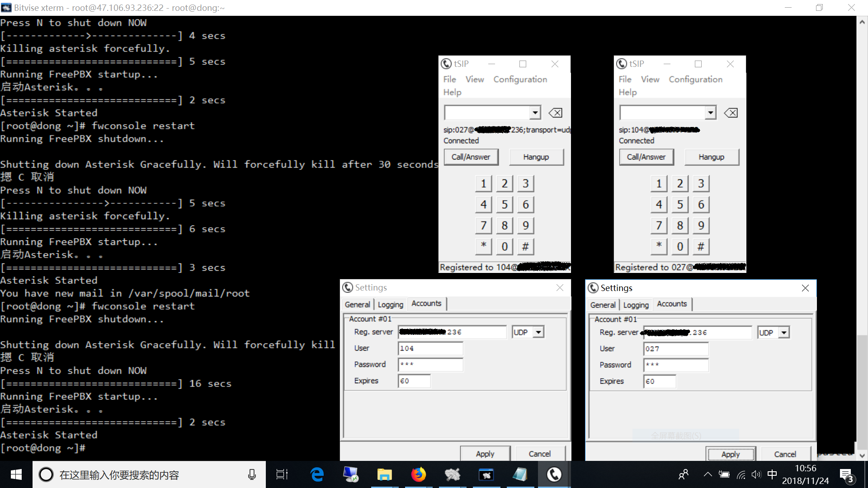Click User field with 104 in left Settings

430,348
